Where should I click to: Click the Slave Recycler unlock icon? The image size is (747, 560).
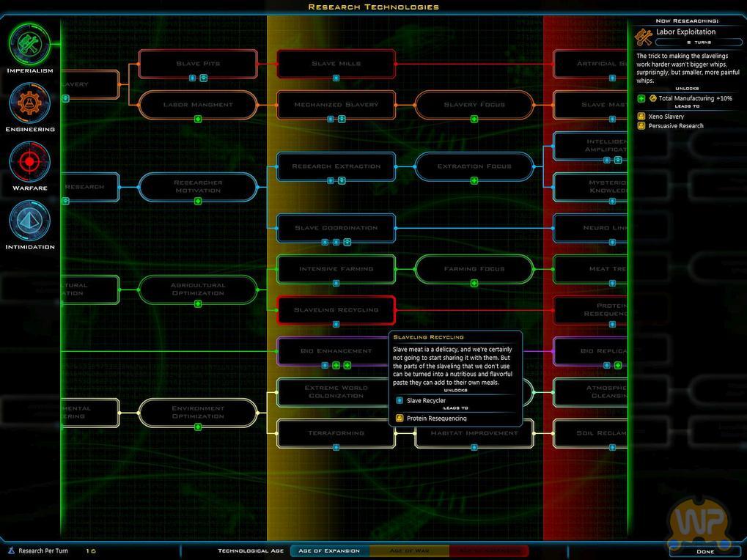pos(400,401)
